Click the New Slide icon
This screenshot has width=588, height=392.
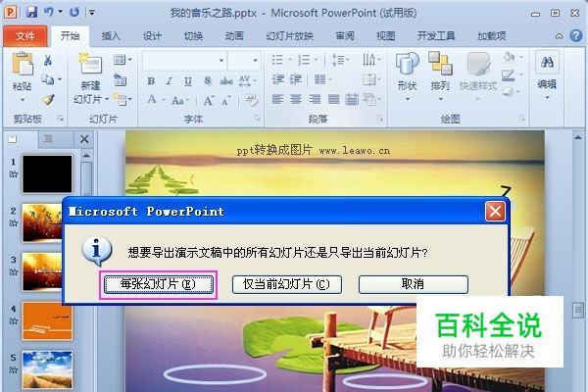(x=90, y=63)
